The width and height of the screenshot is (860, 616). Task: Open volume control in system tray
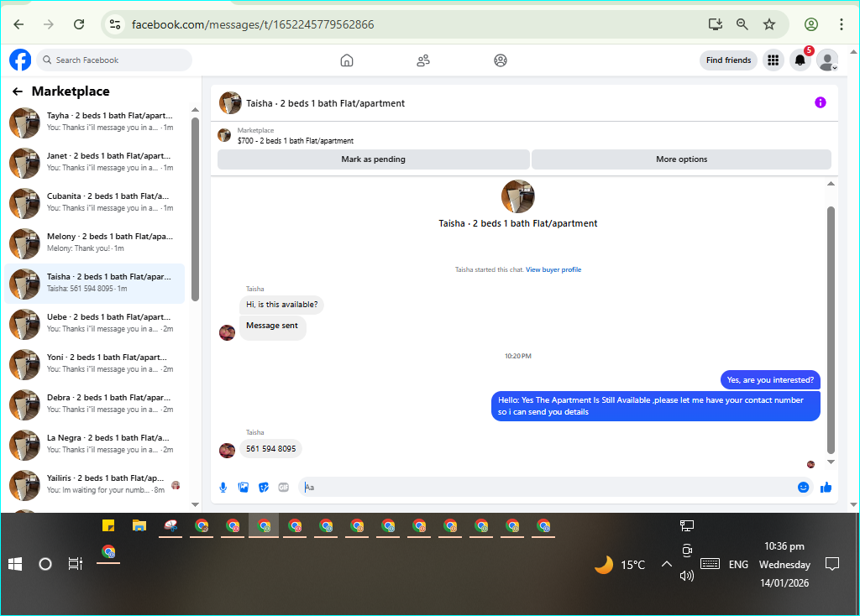pyautogui.click(x=687, y=576)
